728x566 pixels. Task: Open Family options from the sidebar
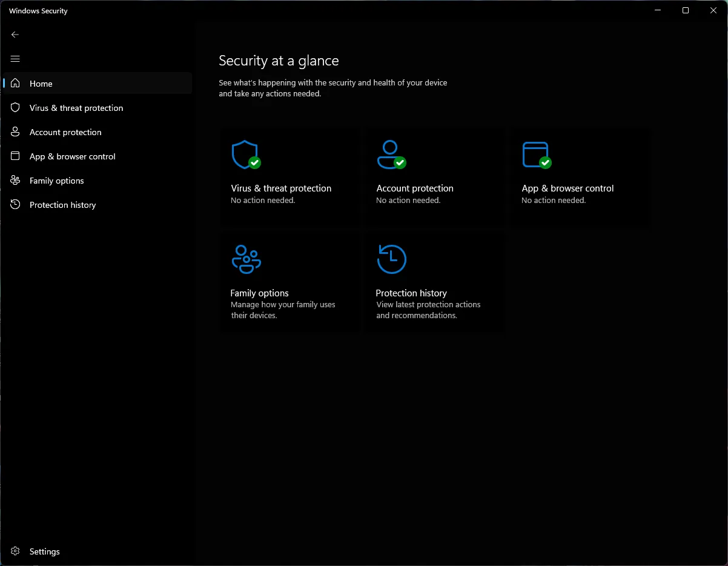click(56, 180)
